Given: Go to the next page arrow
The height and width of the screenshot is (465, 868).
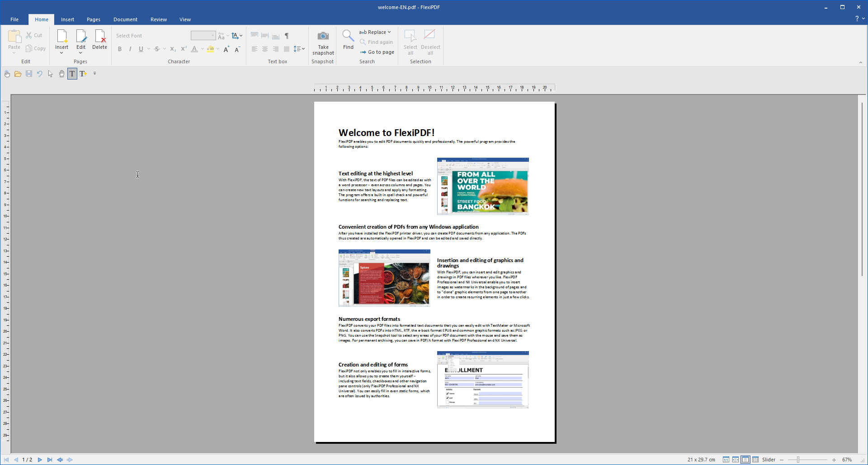Looking at the screenshot, I should (40, 460).
